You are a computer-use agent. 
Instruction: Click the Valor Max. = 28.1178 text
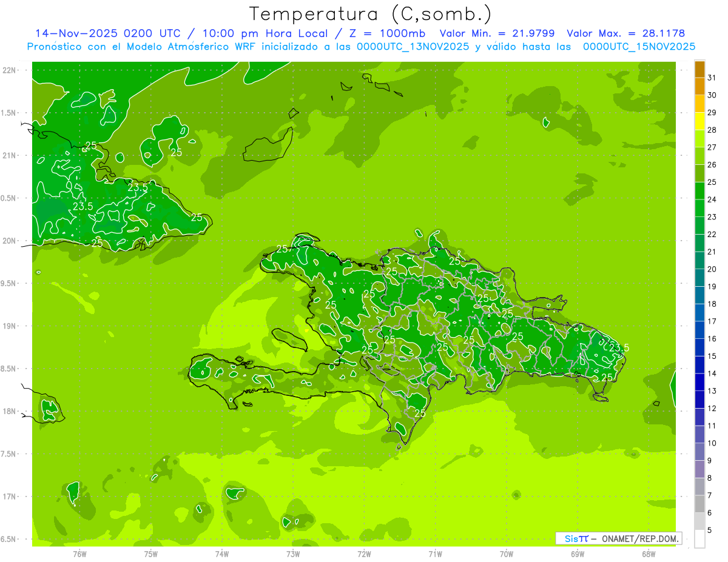(x=625, y=33)
